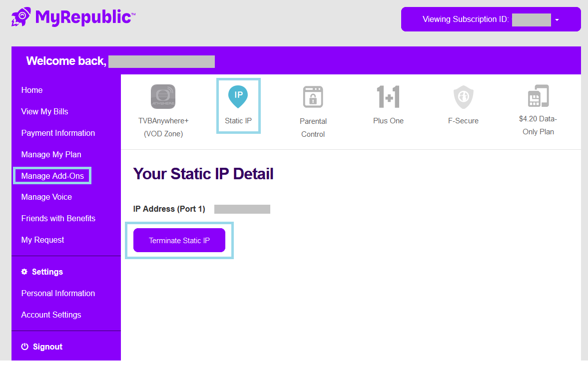This screenshot has width=588, height=365.
Task: Click the IP Address (Port 1) label
Action: coord(169,209)
